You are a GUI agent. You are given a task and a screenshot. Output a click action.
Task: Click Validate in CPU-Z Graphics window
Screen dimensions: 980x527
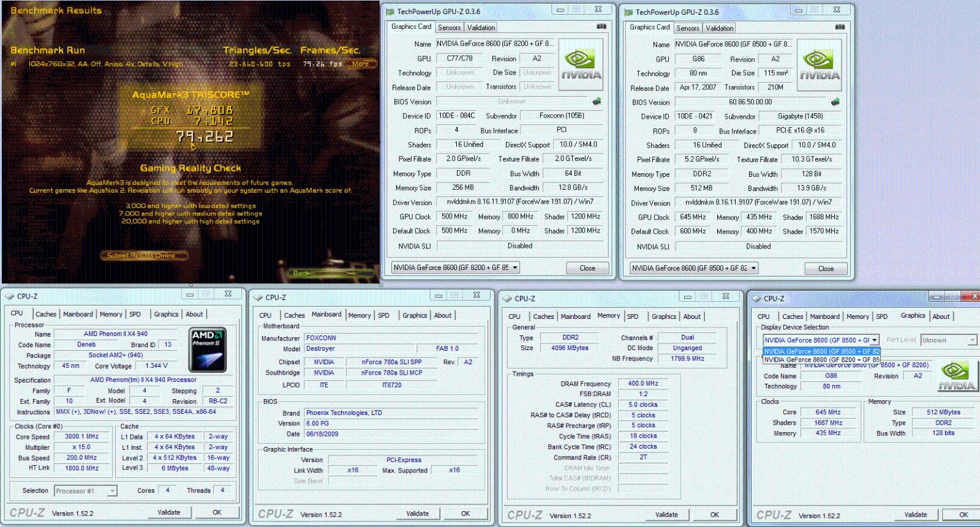(916, 515)
